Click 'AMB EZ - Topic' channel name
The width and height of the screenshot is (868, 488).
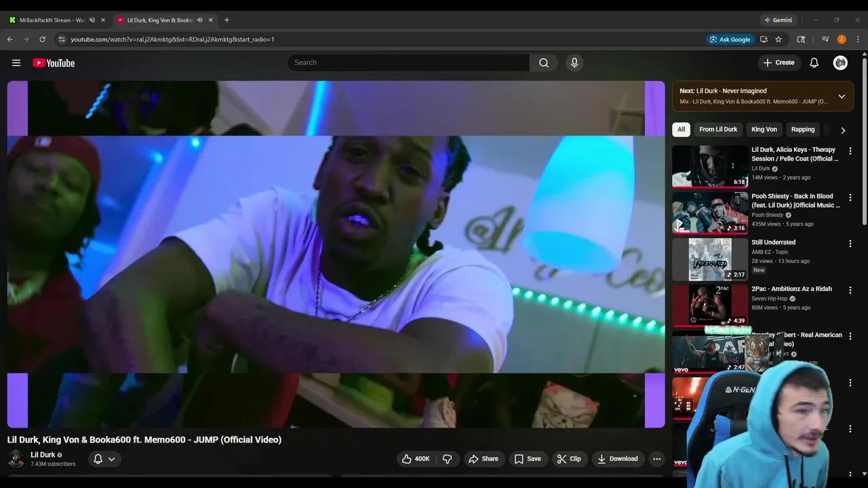[x=770, y=252]
